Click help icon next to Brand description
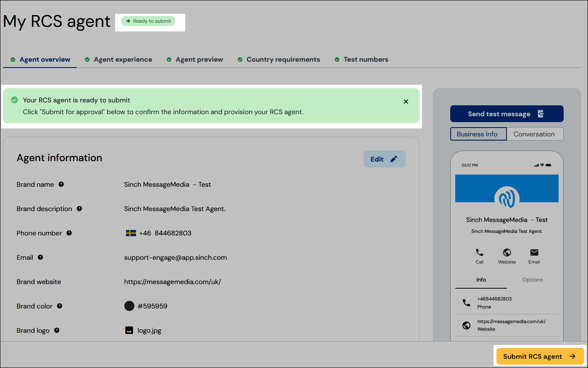The image size is (588, 368). 79,209
